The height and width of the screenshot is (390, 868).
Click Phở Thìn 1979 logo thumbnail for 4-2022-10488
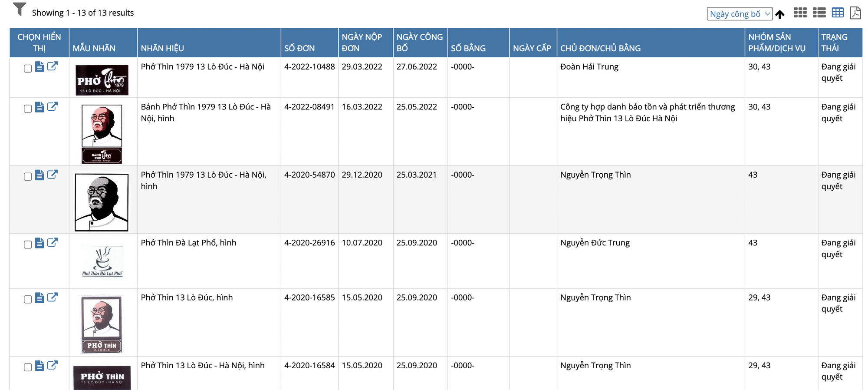pos(102,80)
